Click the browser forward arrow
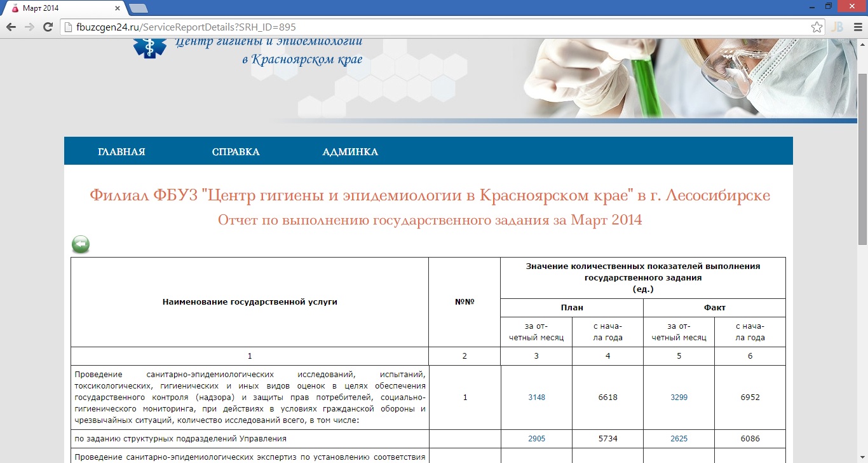The width and height of the screenshot is (868, 463). (29, 27)
